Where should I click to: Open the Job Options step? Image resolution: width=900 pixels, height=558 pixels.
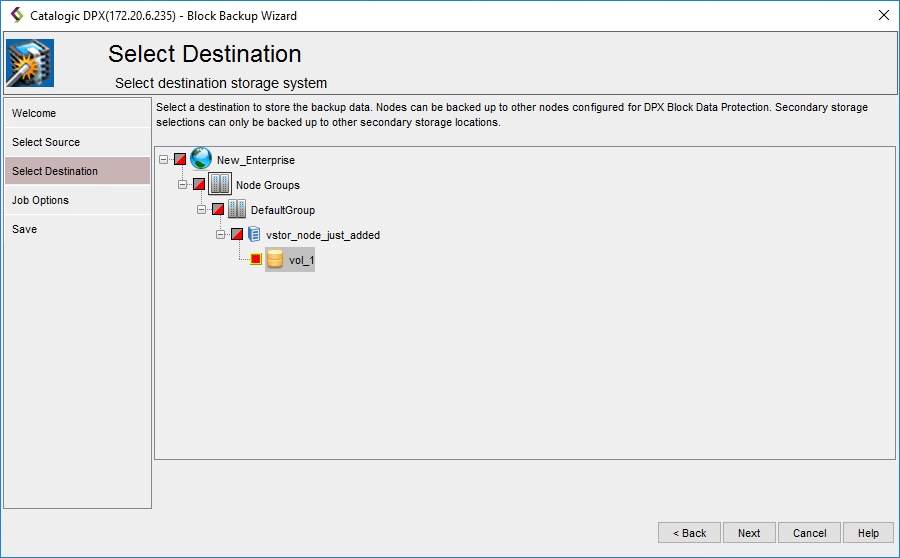point(40,200)
